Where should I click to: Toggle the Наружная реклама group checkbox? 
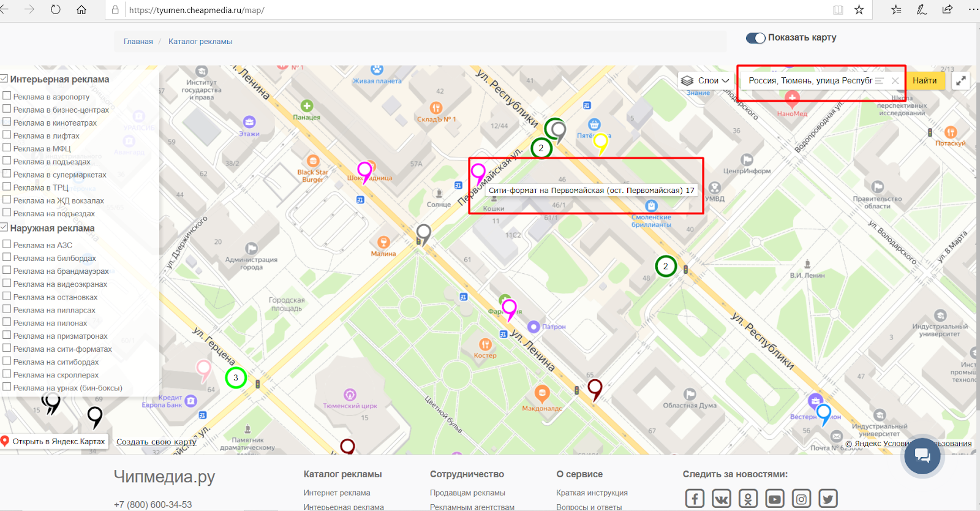click(x=4, y=227)
